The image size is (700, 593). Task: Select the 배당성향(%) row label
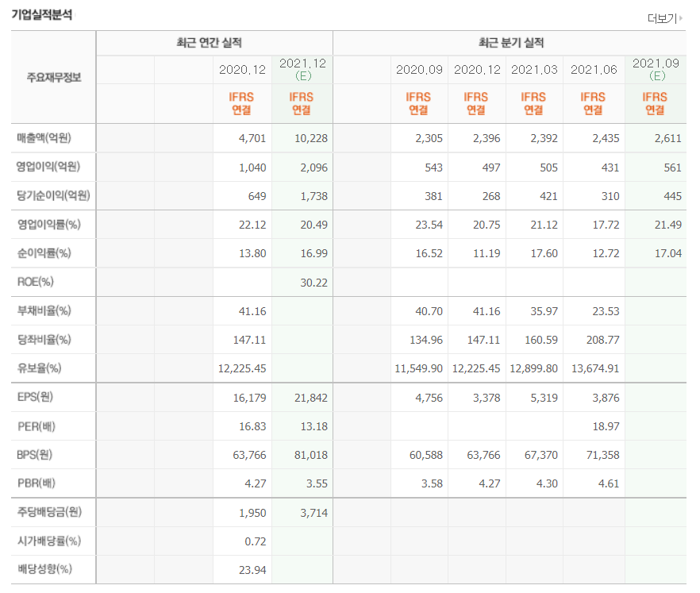pyautogui.click(x=44, y=569)
